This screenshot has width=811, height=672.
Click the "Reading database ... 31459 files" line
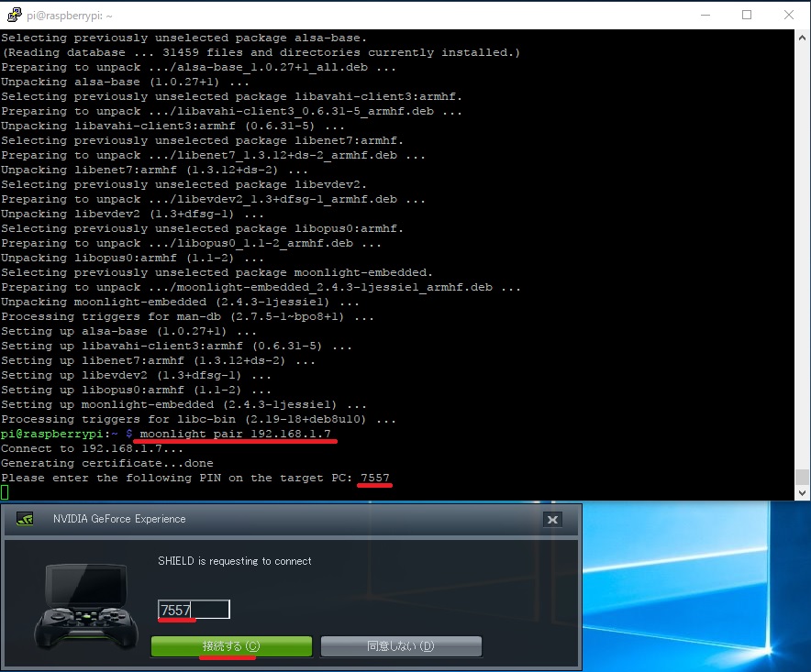coord(261,52)
